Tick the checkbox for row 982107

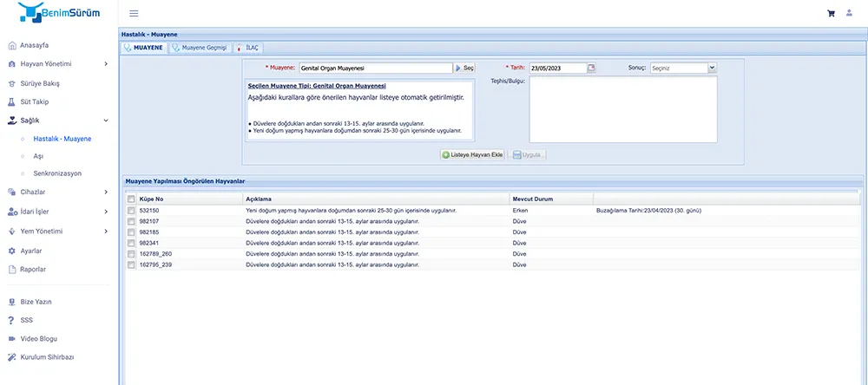(131, 221)
